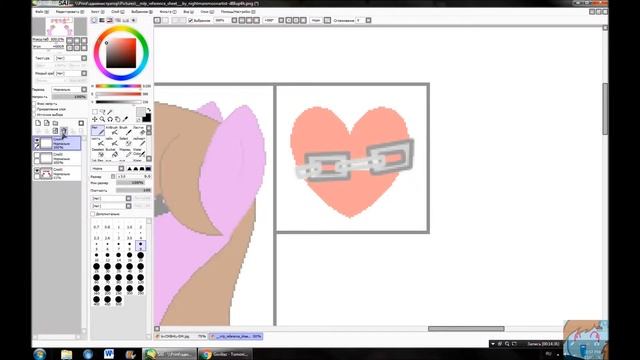Open the Редактировать menu
640x360 pixels.
pyautogui.click(x=70, y=12)
